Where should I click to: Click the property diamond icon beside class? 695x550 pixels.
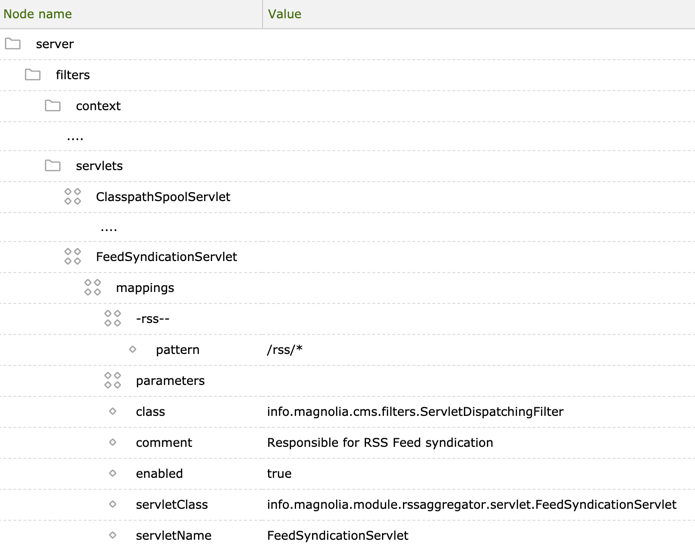[113, 412]
